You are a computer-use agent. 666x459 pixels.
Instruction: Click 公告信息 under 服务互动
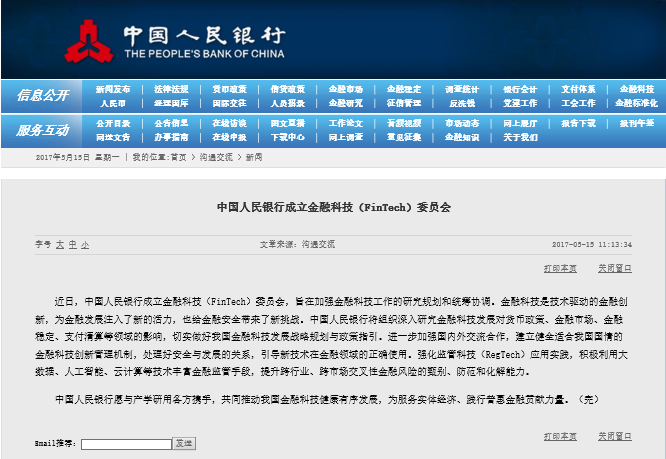pyautogui.click(x=171, y=124)
